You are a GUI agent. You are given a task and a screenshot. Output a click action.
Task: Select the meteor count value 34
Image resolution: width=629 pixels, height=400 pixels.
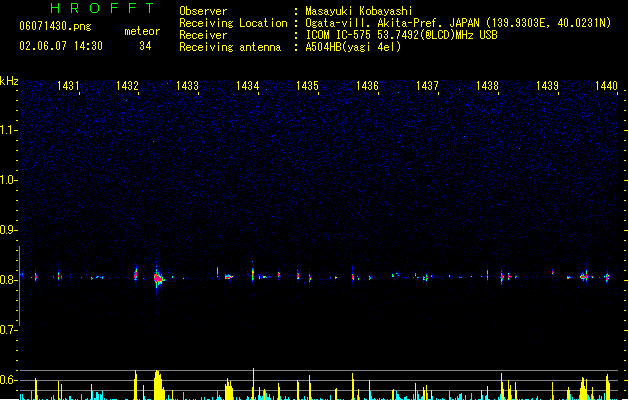[145, 46]
